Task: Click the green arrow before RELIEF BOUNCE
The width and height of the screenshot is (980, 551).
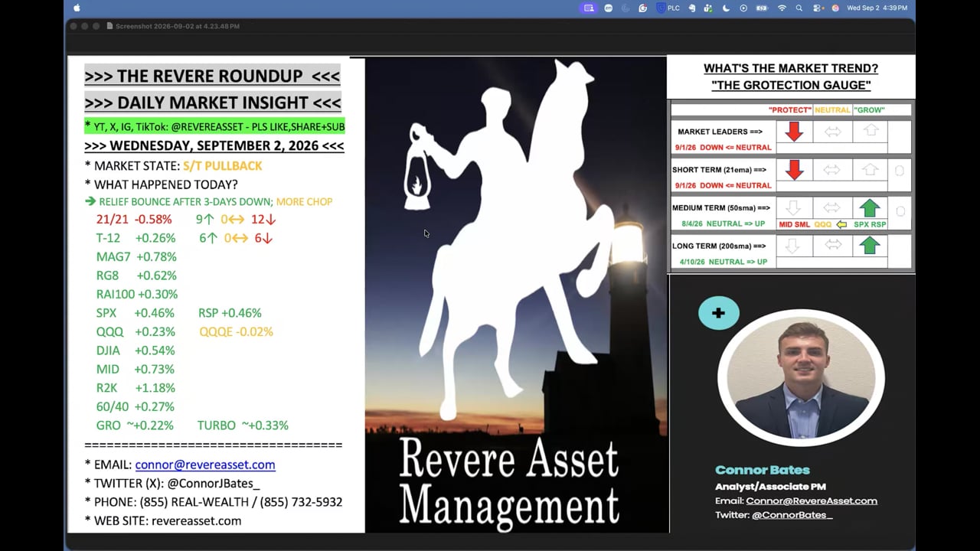Action: point(90,202)
